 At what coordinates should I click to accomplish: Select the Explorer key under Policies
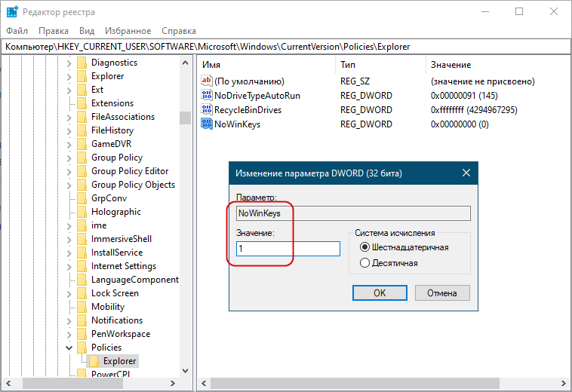point(119,361)
